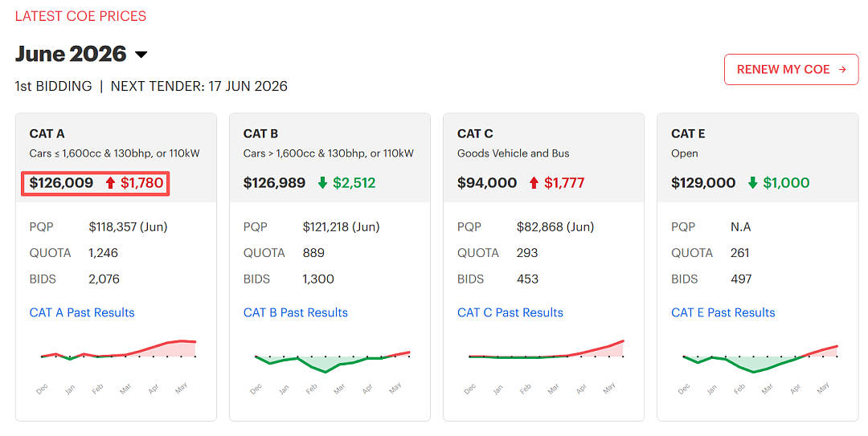Open CAT B Past Results link
The image size is (868, 436).
pos(296,312)
